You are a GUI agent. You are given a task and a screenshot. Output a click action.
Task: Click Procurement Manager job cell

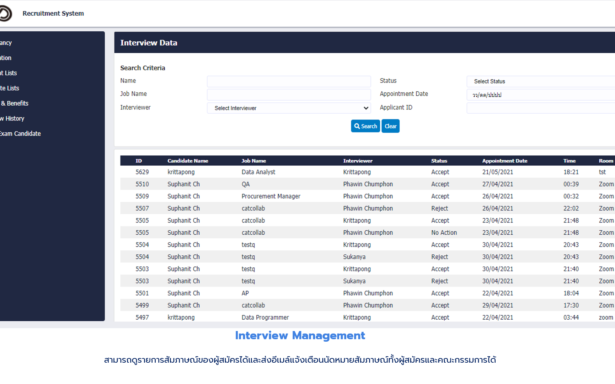pyautogui.click(x=271, y=196)
